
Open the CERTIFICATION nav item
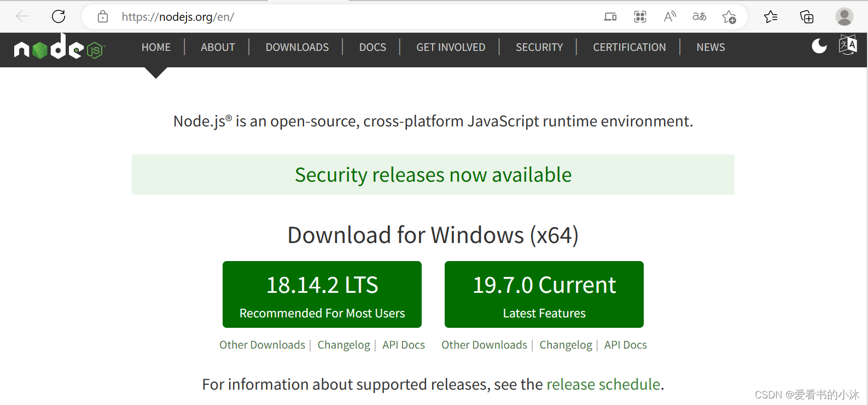(x=630, y=47)
